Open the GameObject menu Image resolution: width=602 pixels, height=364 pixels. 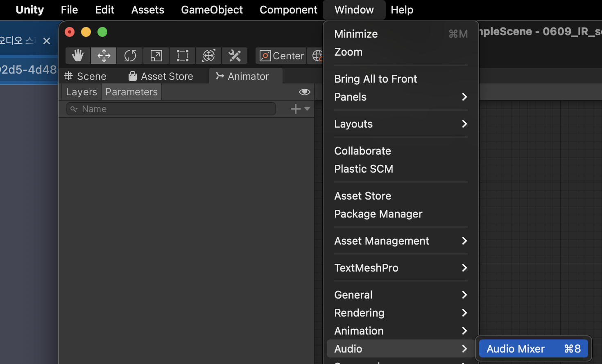point(212,10)
